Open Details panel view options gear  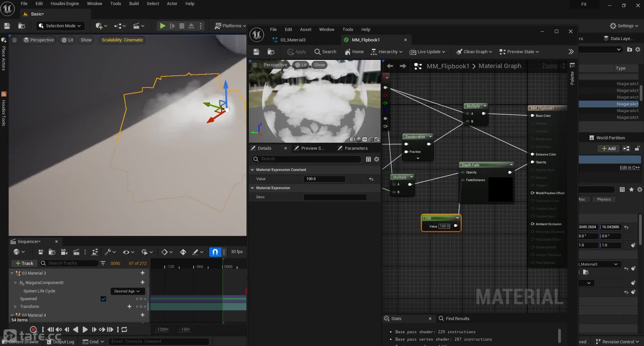[x=377, y=159]
